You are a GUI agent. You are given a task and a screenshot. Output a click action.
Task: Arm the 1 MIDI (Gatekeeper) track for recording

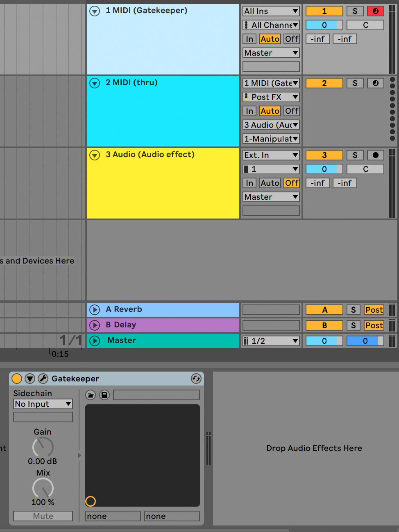click(375, 11)
